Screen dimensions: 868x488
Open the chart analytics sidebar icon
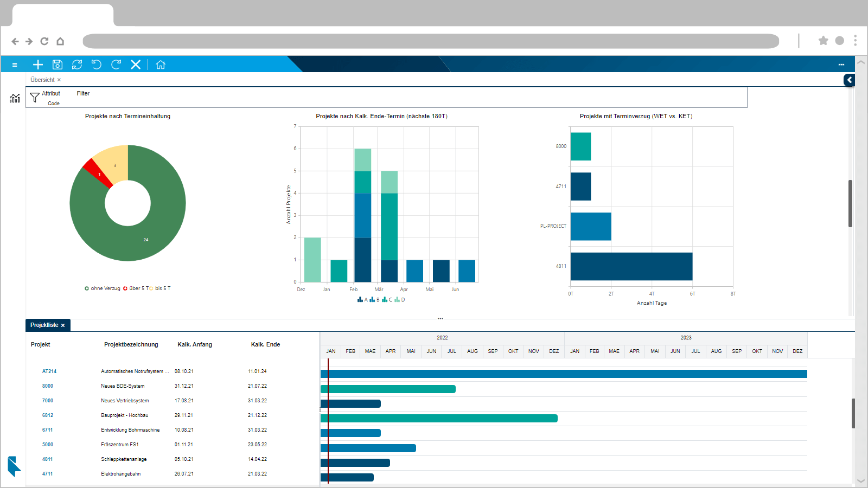pos(15,98)
